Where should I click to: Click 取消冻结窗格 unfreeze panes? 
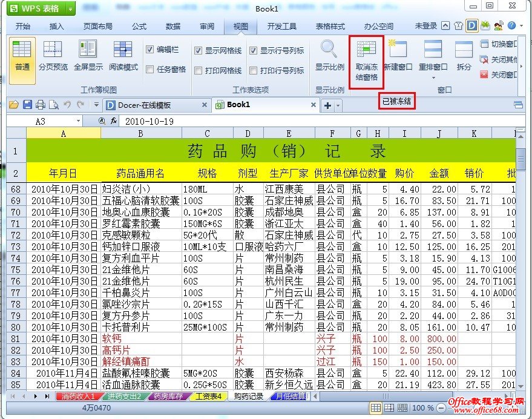(366, 62)
